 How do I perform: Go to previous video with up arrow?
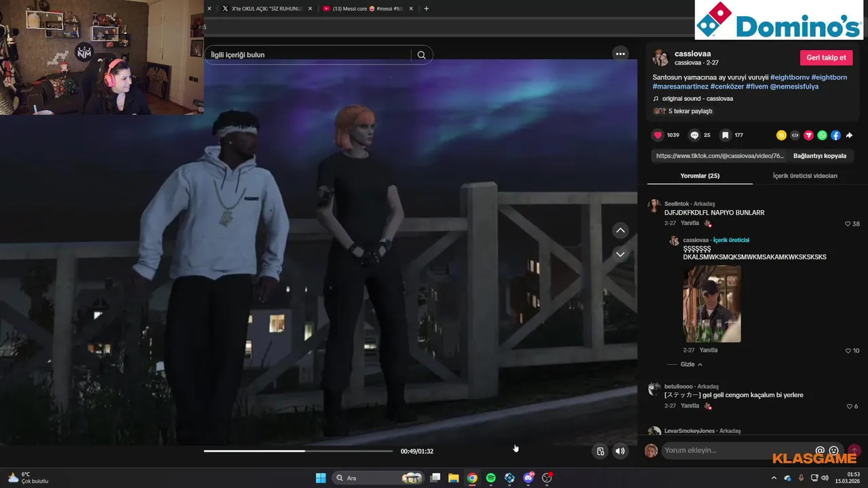click(x=620, y=230)
